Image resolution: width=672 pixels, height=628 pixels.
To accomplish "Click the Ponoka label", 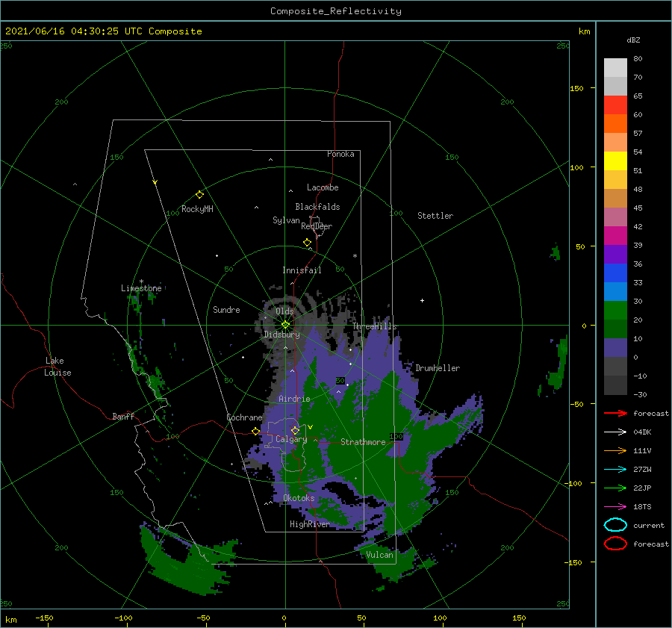I will click(x=340, y=154).
